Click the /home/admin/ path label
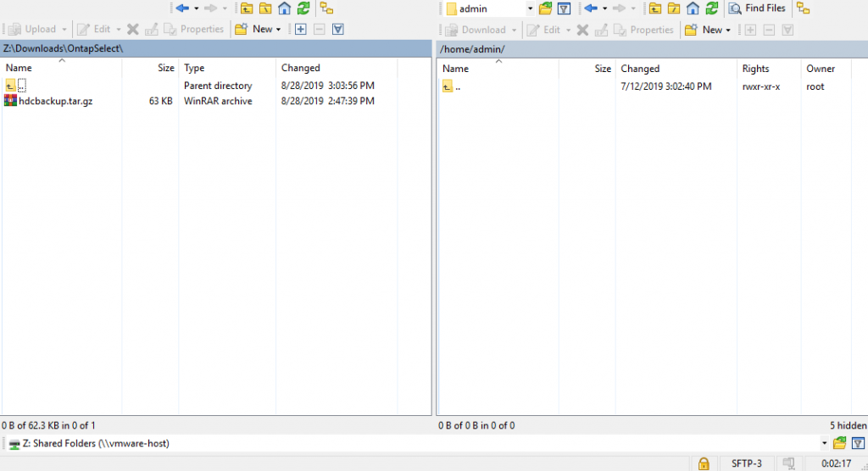The width and height of the screenshot is (868, 471). [472, 49]
